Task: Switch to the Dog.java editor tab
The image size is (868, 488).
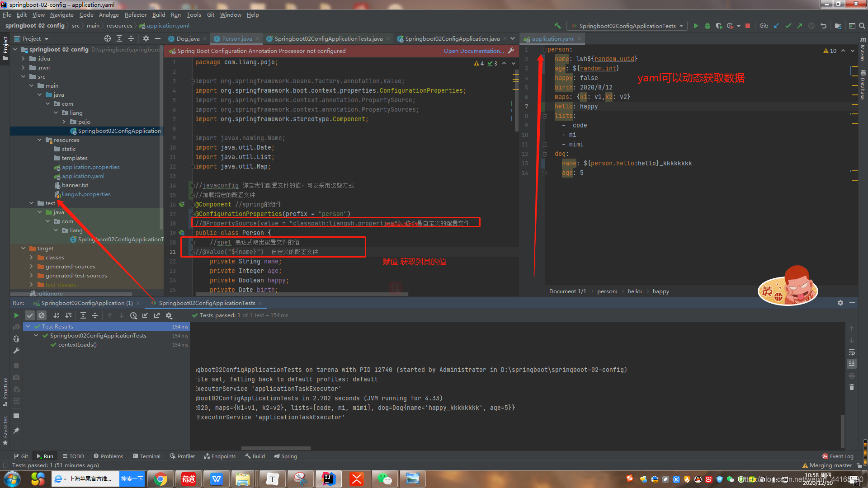Action: coord(188,39)
